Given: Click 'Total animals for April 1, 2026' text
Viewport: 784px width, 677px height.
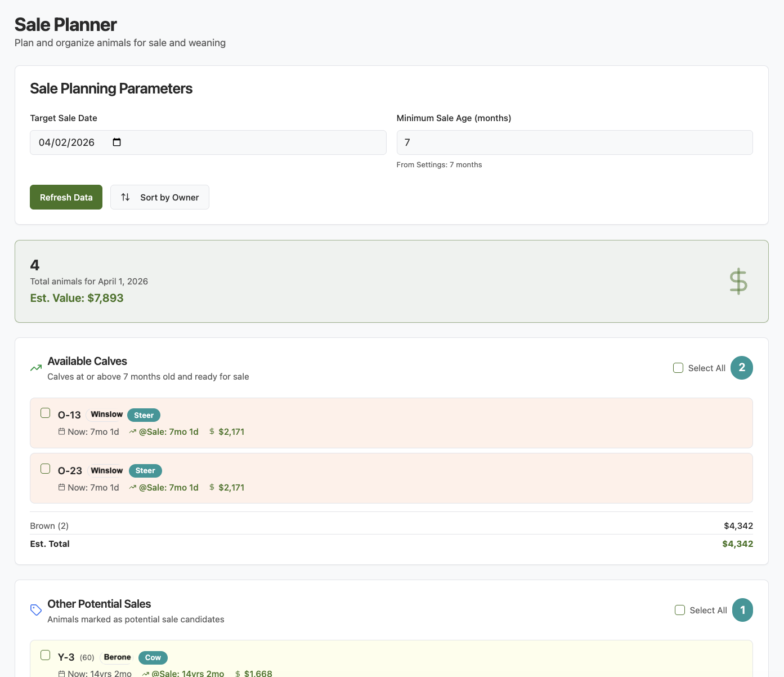Looking at the screenshot, I should [x=89, y=281].
